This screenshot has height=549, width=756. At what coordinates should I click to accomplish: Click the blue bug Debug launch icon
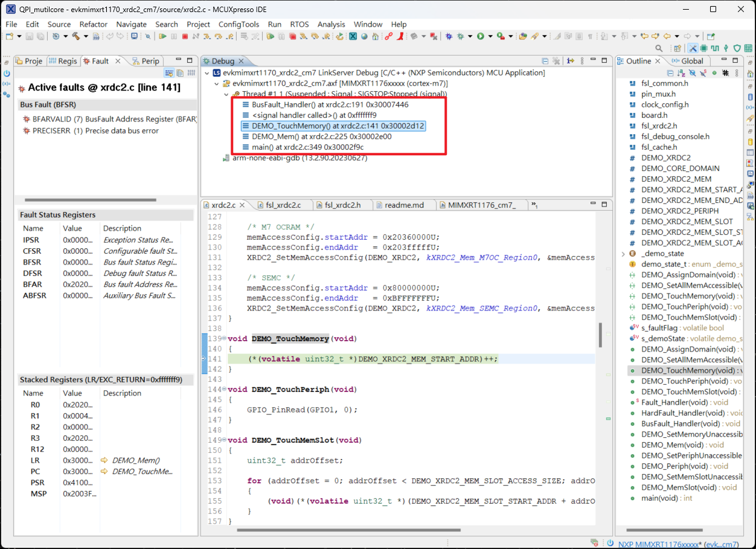click(449, 36)
